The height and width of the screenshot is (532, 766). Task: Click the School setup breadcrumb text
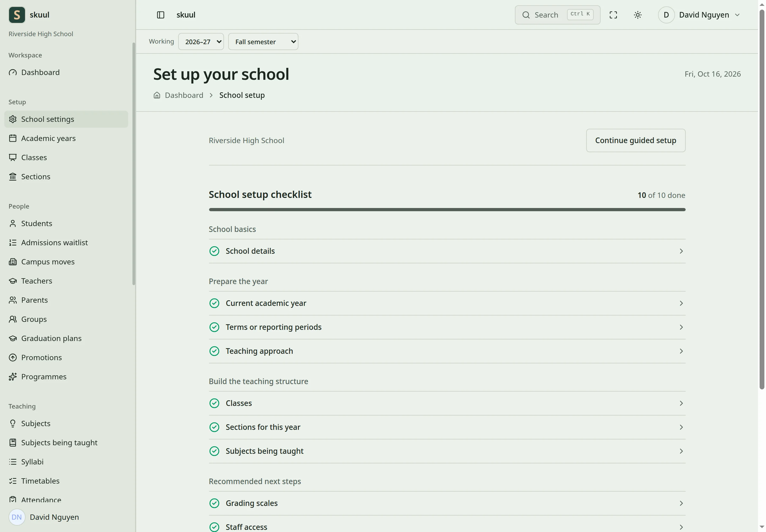(x=242, y=95)
